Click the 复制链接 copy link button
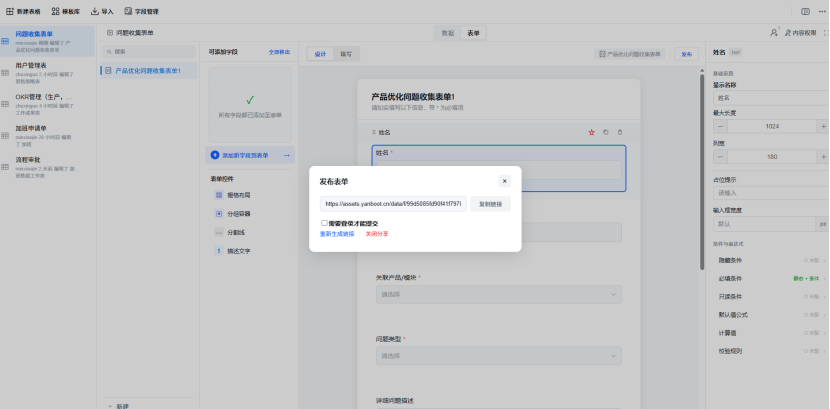 490,204
